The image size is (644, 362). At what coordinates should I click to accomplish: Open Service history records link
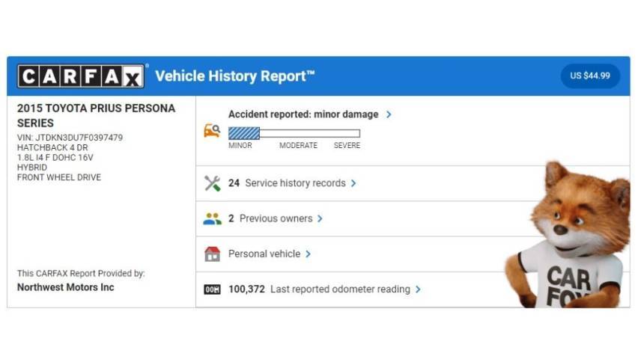pos(295,183)
